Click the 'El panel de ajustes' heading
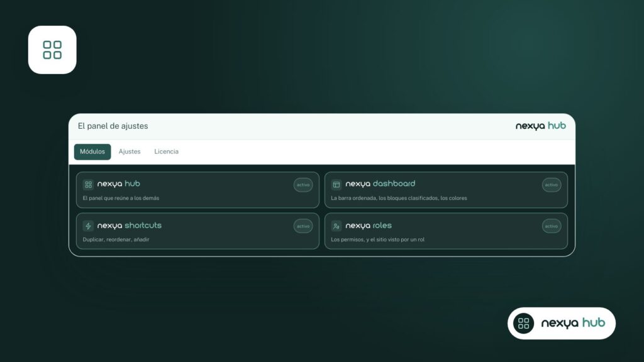644x362 pixels. [113, 126]
